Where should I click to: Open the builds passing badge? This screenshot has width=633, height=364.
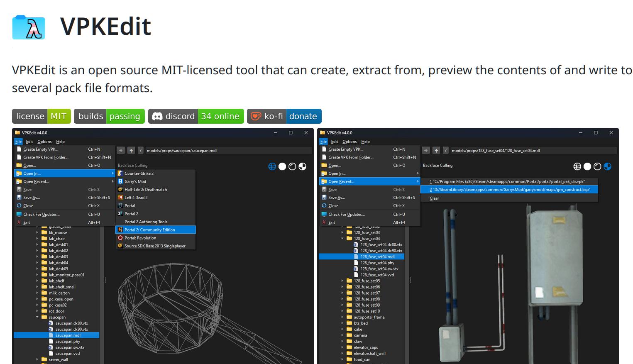pyautogui.click(x=109, y=116)
